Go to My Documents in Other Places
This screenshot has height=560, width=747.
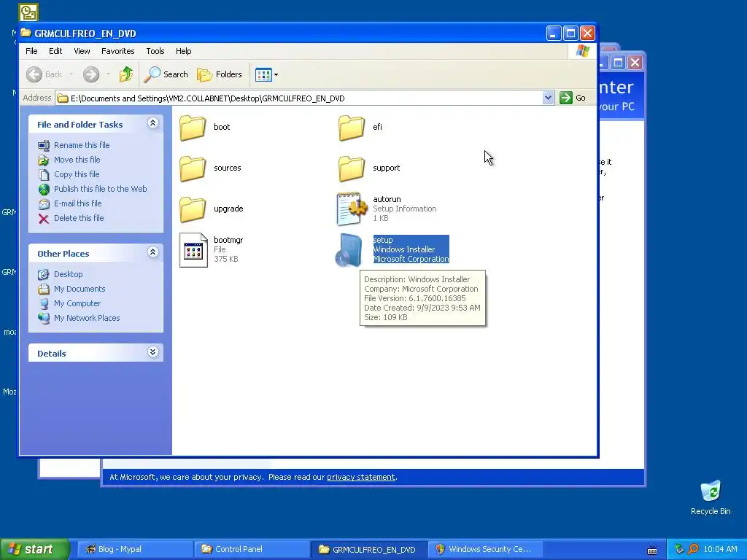(x=80, y=289)
